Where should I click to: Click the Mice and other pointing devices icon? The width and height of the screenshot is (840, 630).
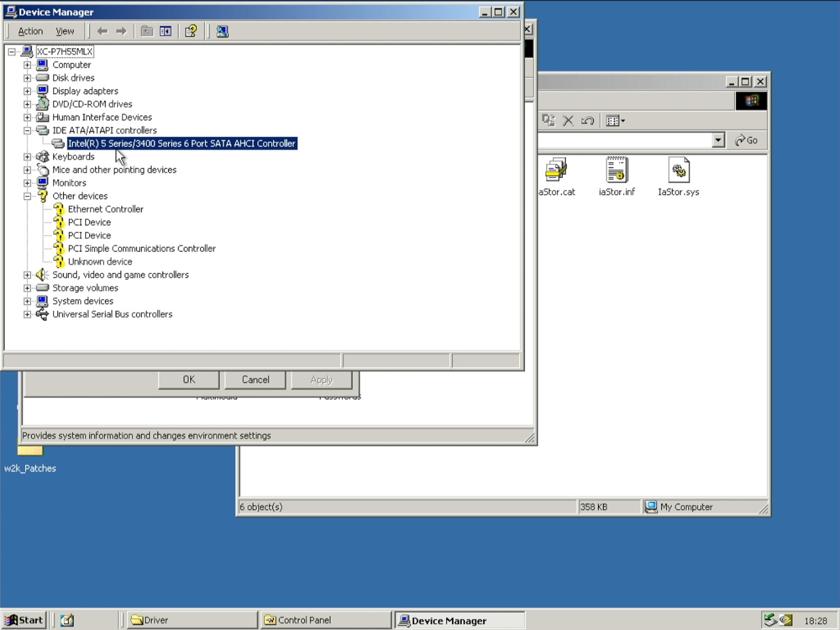43,170
